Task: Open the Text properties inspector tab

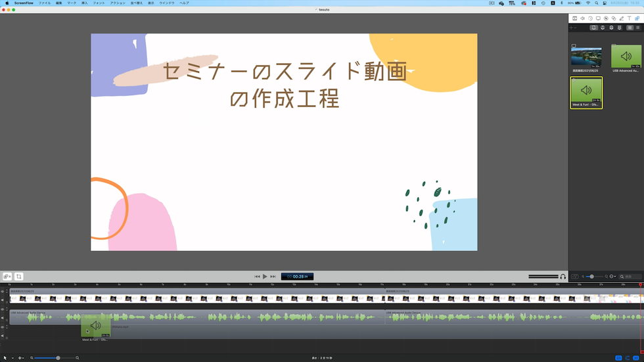Action: (630, 18)
